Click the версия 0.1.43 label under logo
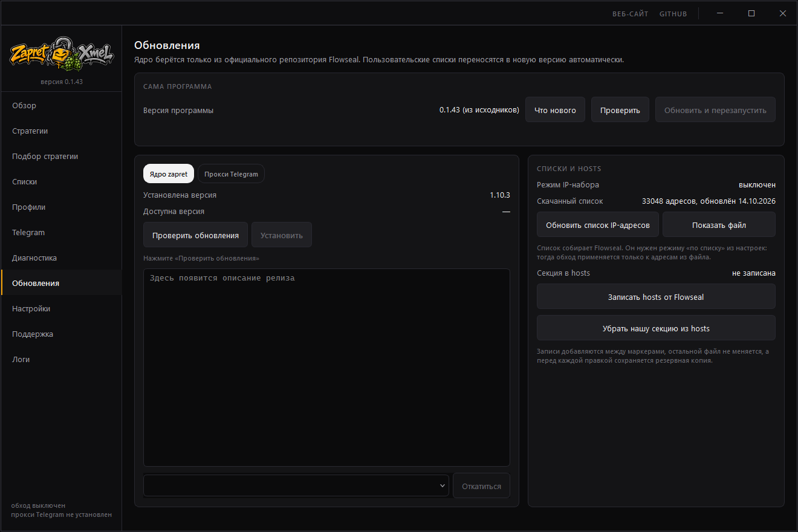 62,82
